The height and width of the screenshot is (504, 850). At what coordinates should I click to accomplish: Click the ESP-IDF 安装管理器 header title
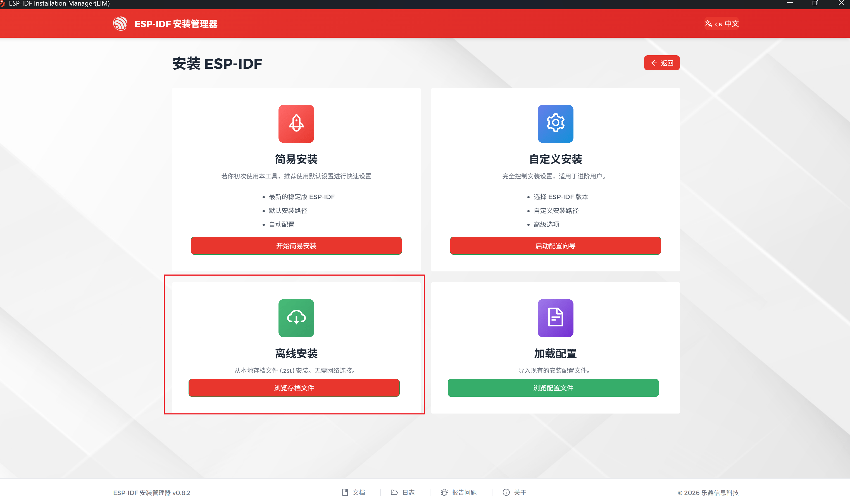176,24
